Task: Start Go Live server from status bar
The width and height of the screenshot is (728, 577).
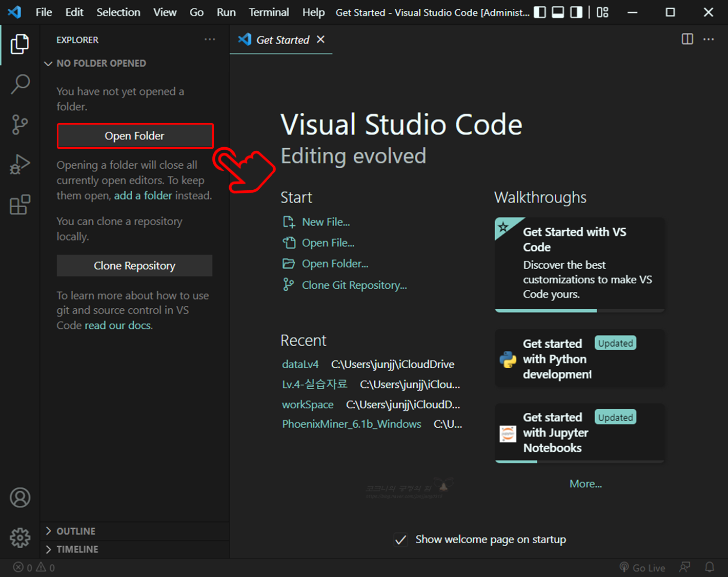Action: 642,568
